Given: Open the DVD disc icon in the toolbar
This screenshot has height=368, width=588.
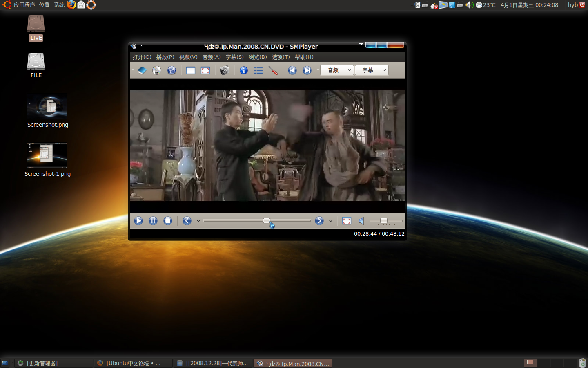Looking at the screenshot, I should click(157, 70).
